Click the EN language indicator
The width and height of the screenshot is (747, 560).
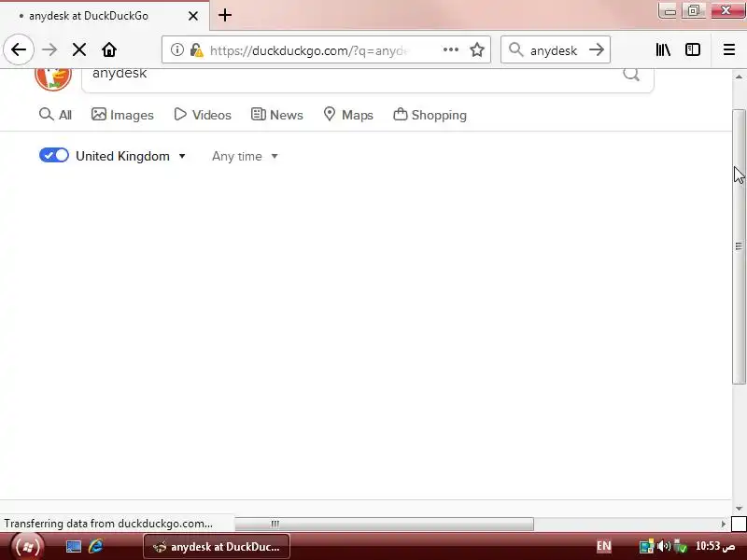603,546
